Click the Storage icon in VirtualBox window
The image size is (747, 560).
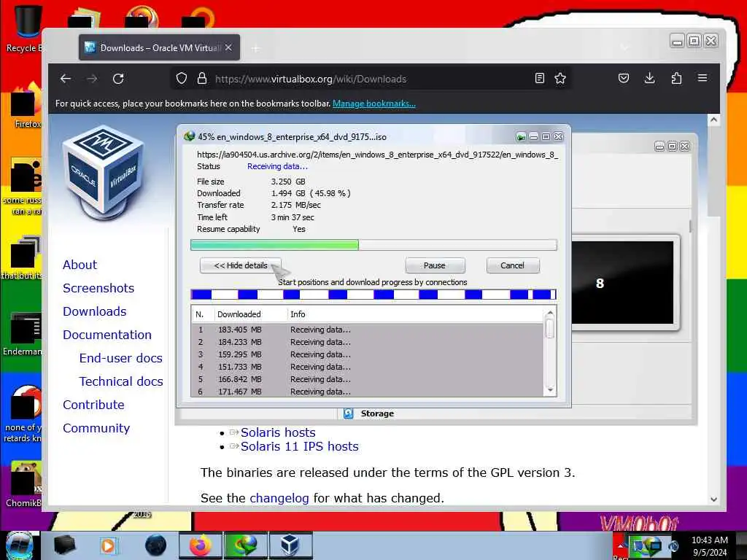348,413
